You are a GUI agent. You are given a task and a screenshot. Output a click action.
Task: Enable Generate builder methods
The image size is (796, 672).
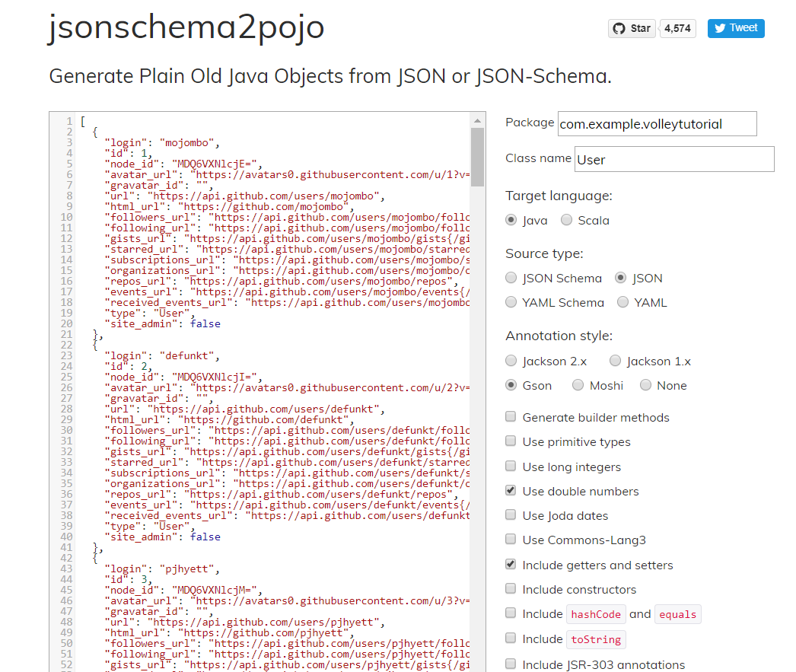click(511, 417)
